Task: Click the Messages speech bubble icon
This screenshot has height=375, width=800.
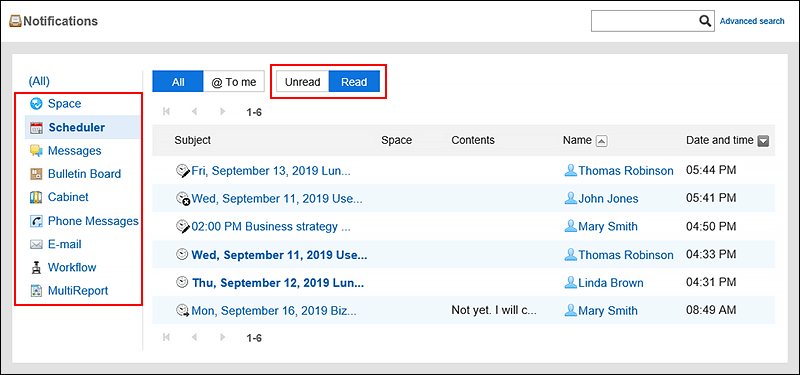Action: (x=36, y=151)
